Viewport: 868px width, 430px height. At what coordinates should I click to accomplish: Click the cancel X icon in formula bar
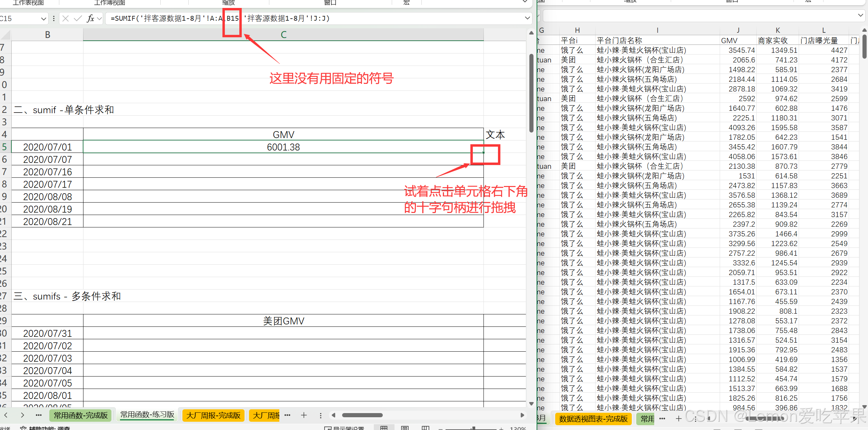pos(66,18)
